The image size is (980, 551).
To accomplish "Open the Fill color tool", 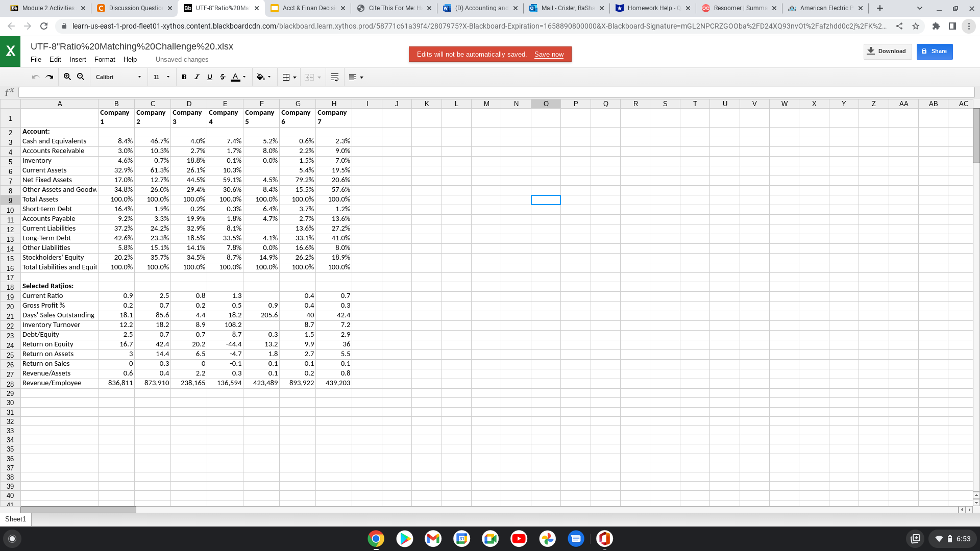I will 261,77.
